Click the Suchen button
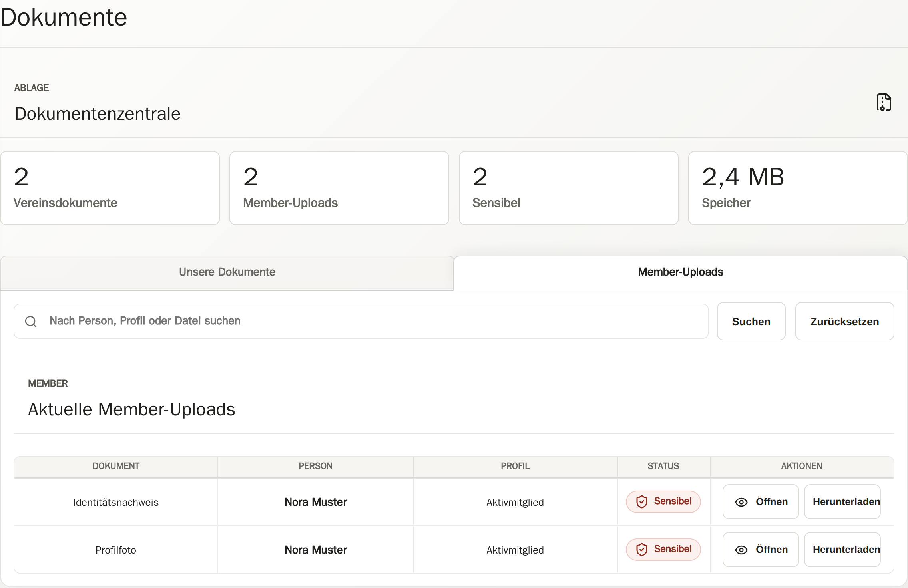Viewport: 908px width, 588px height. [x=751, y=321]
